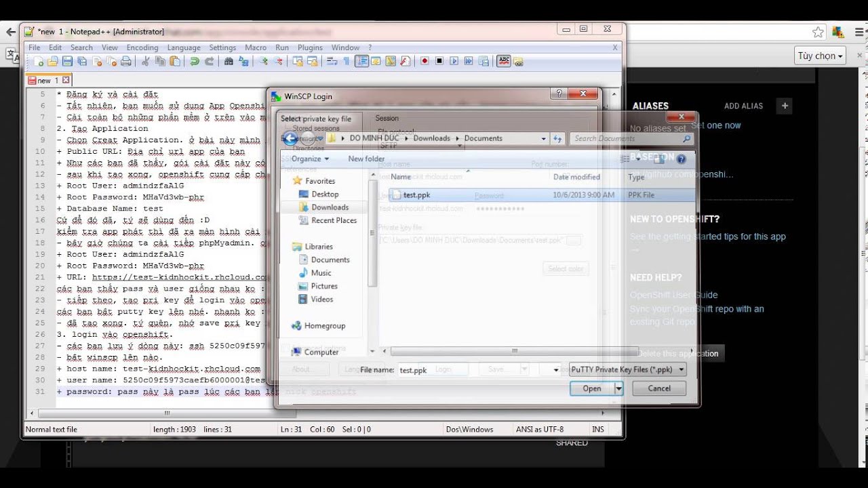Viewport: 868px width, 488px height.
Task: Select Pictures under Libraries
Action: 324,286
